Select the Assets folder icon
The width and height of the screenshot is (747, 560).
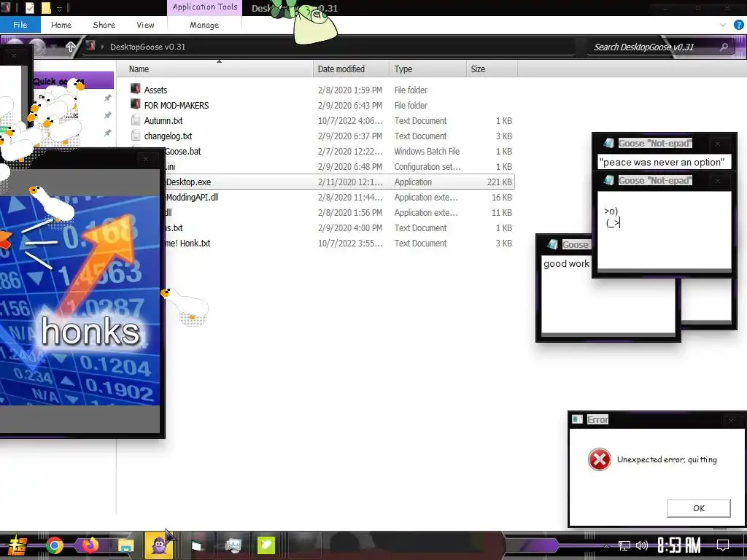click(136, 89)
